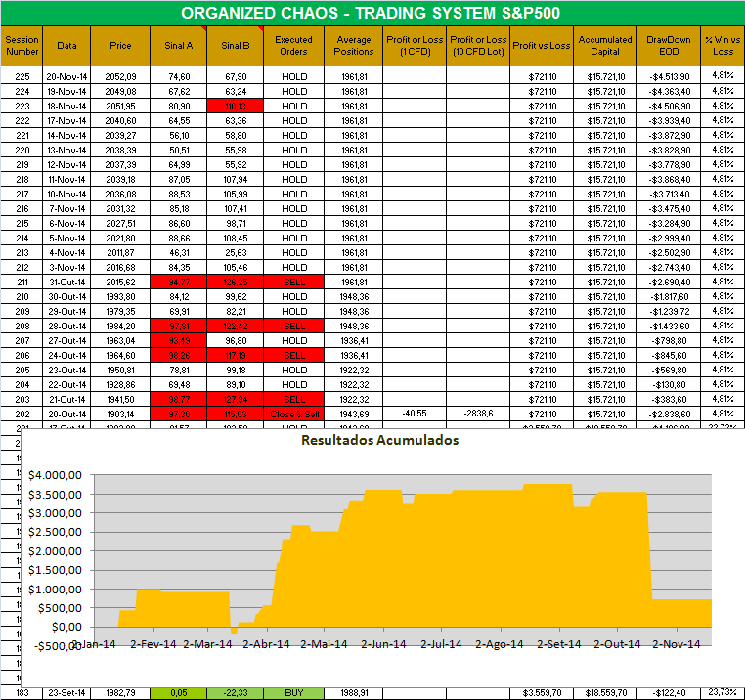Viewport: 745px width, 700px height.
Task: Select the date cell 20-Out-14
Action: coord(66,414)
